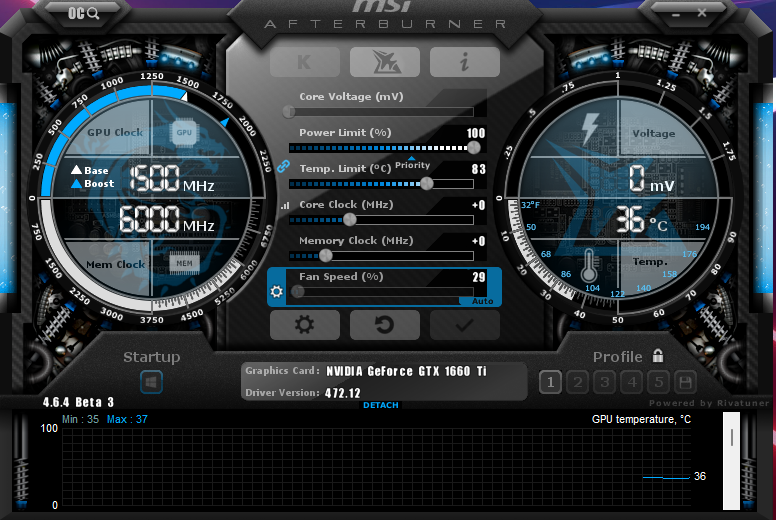Open the MSI Afterburner jet logo button

click(385, 62)
